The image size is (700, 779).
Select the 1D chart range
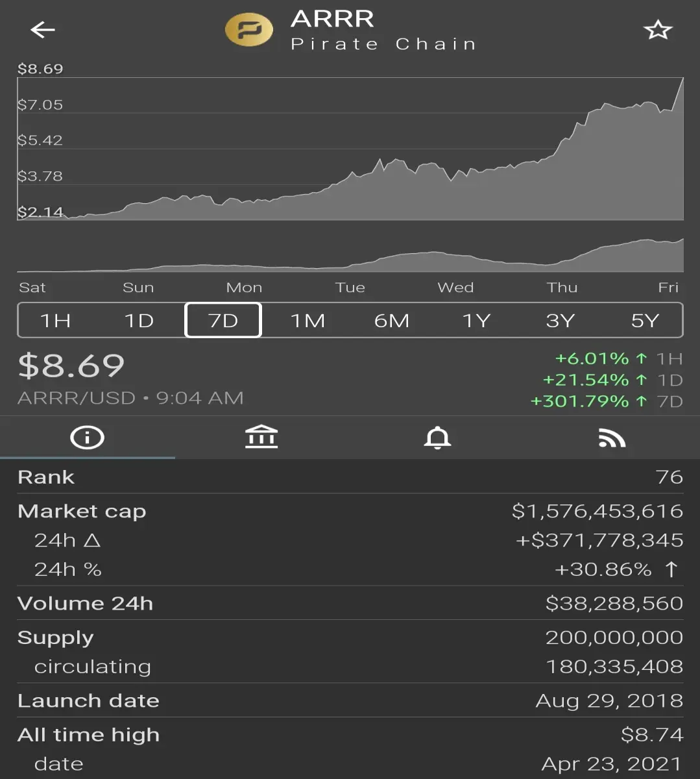click(x=139, y=320)
